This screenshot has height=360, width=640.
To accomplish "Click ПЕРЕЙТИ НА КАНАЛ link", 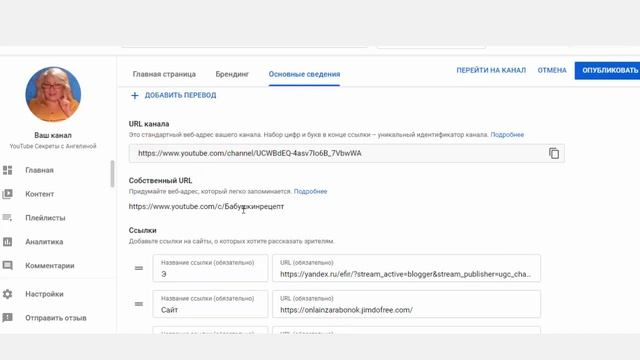I will (491, 70).
